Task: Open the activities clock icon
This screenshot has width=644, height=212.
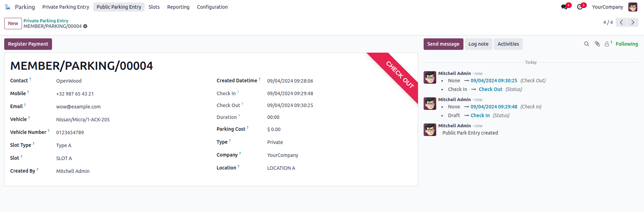Action: tap(580, 7)
